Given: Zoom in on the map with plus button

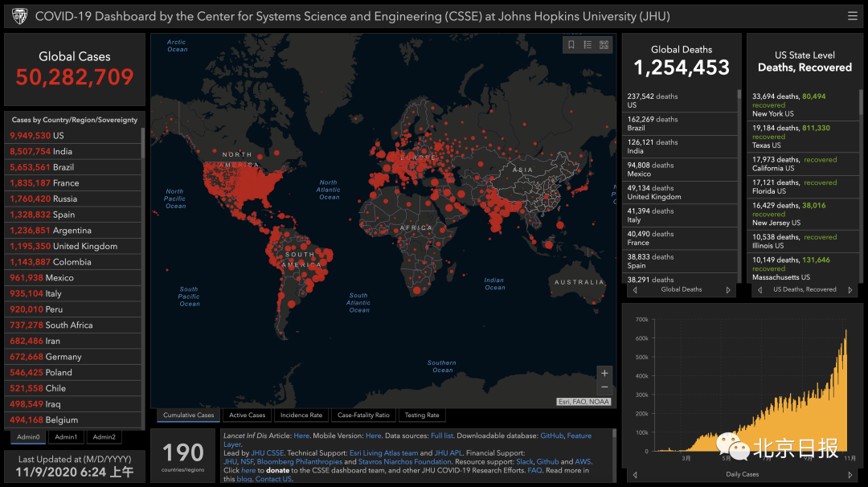Looking at the screenshot, I should click(604, 373).
